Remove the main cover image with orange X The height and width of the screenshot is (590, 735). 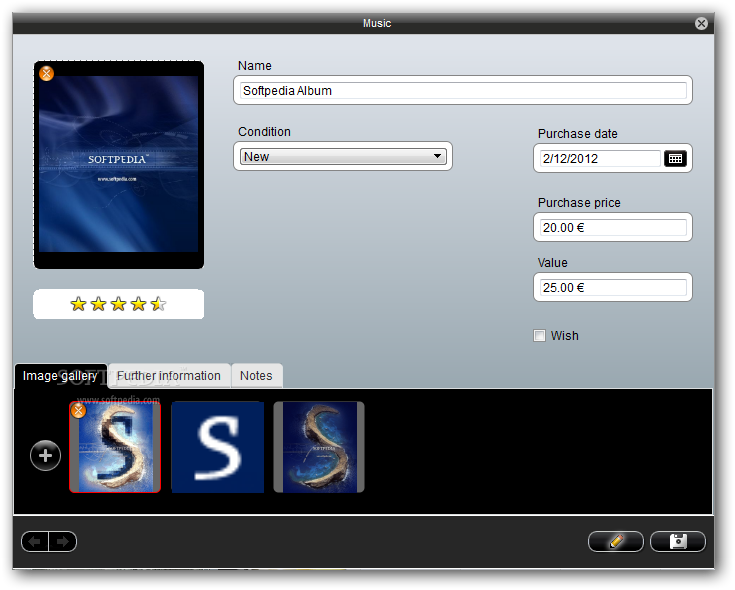[46, 73]
